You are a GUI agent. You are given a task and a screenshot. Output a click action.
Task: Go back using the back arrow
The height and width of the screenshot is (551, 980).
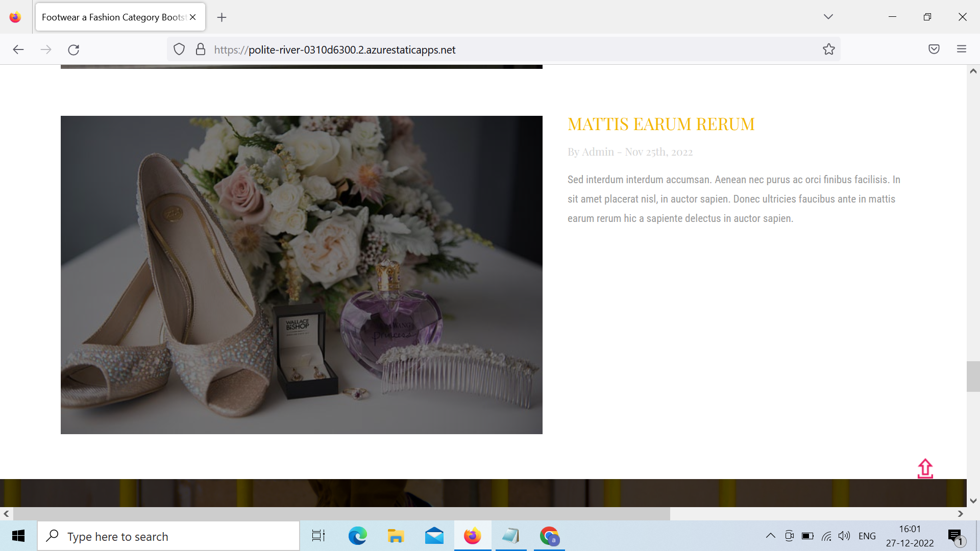(18, 49)
